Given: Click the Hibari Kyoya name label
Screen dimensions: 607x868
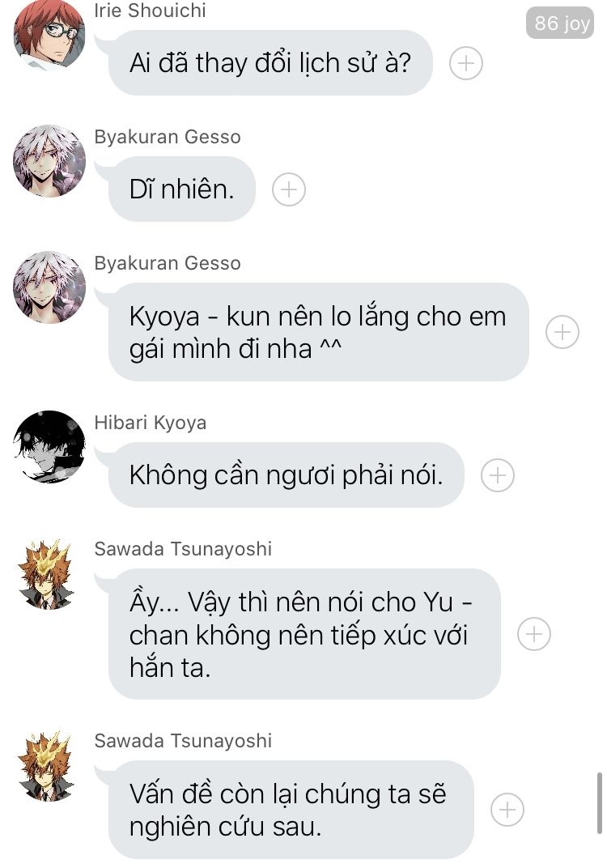Looking at the screenshot, I should pyautogui.click(x=150, y=423).
